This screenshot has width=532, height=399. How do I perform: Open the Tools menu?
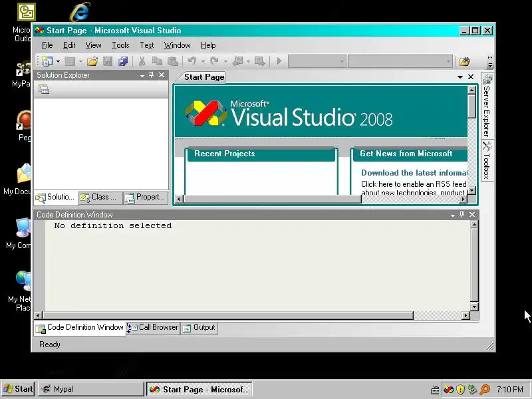(x=120, y=45)
